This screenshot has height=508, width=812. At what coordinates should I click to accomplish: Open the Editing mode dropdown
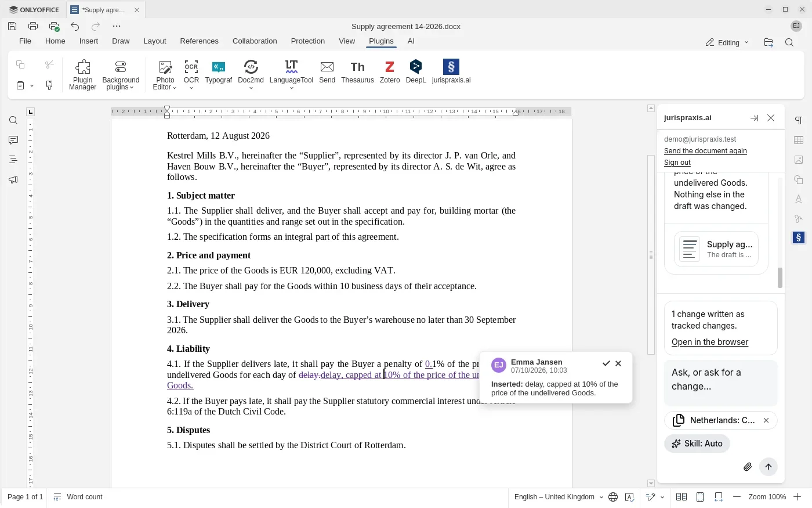(727, 42)
